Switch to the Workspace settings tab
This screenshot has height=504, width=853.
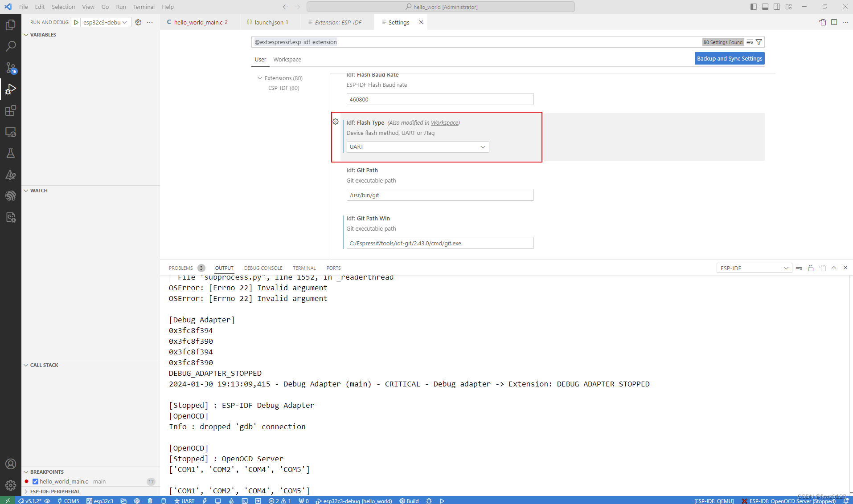pos(287,59)
